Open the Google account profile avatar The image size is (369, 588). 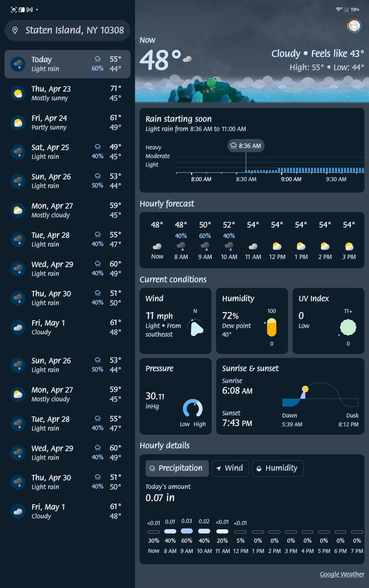point(354,26)
